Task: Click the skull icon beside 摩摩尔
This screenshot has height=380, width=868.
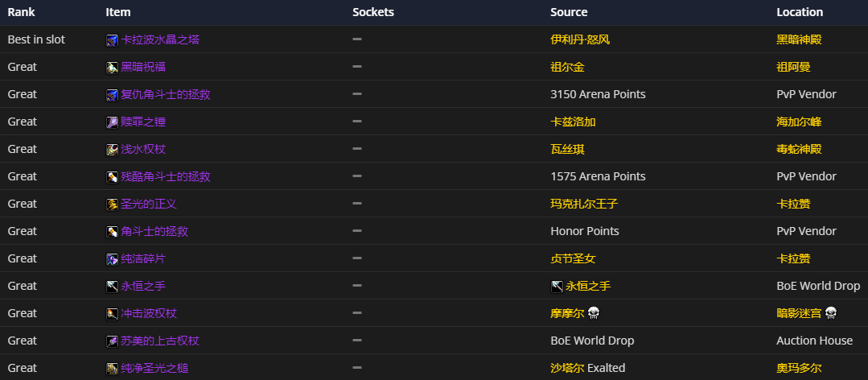Action: pyautogui.click(x=594, y=313)
